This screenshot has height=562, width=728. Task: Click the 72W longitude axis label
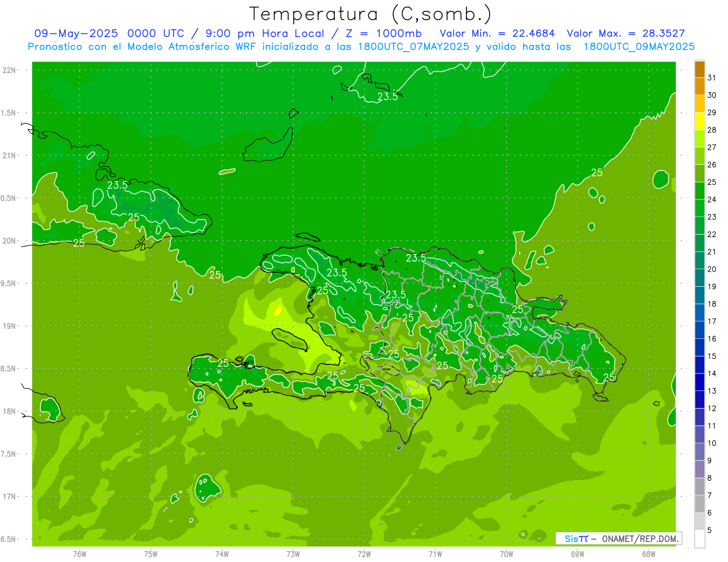364,554
